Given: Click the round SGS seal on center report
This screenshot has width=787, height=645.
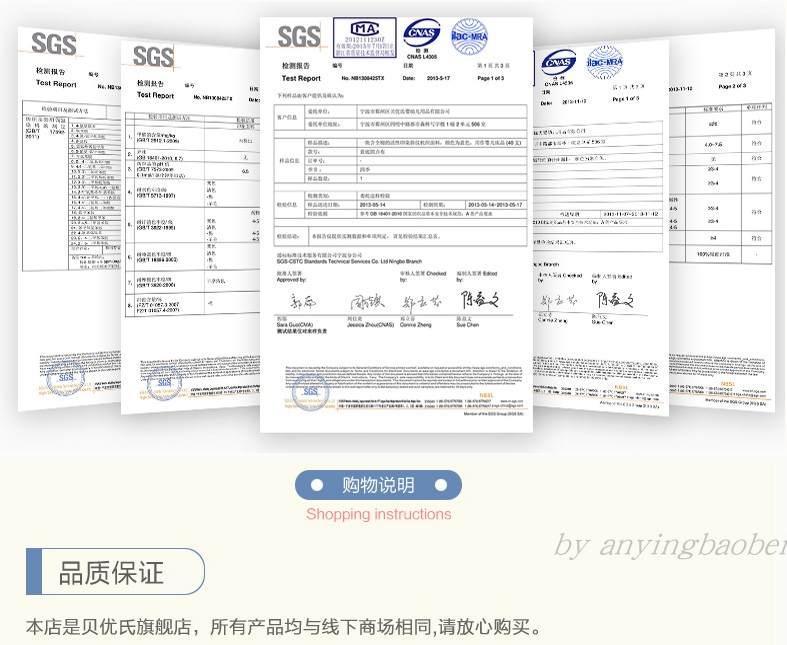Looking at the screenshot, I should pos(311,392).
